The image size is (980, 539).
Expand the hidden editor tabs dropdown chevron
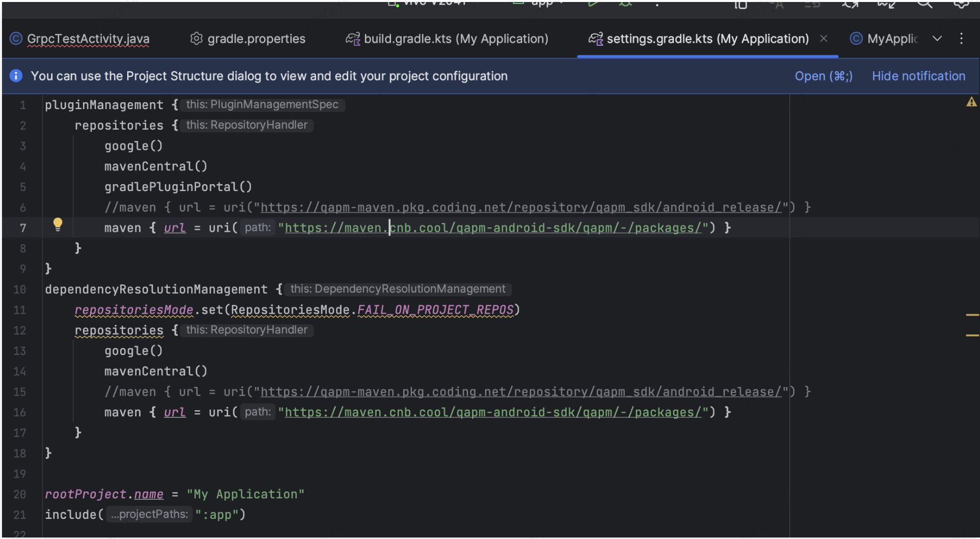937,39
